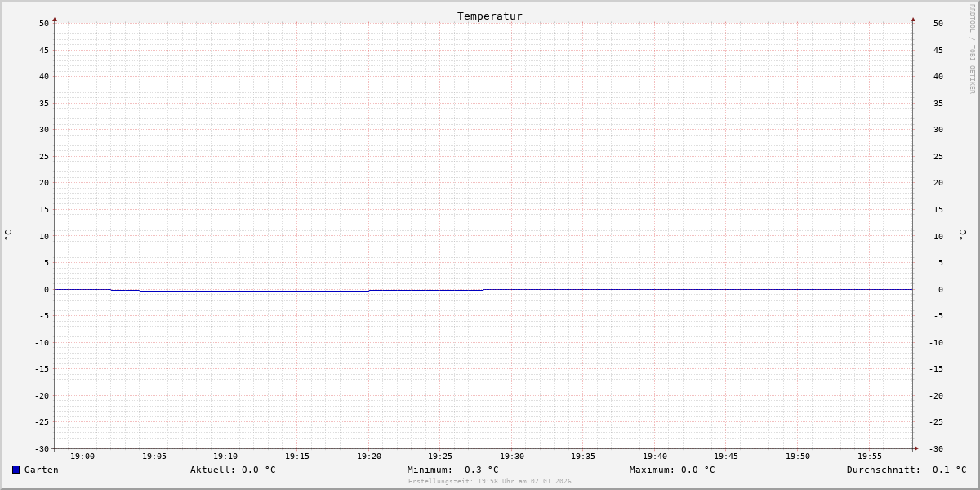Click the 19:30 time axis label
Viewport: 980px width, 490px height.
(512, 456)
